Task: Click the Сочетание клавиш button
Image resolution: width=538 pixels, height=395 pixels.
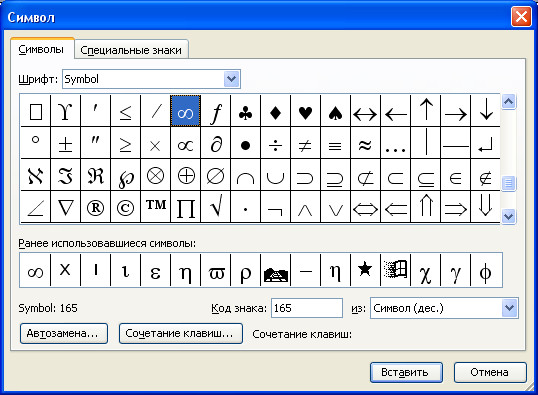Action: pos(181,333)
